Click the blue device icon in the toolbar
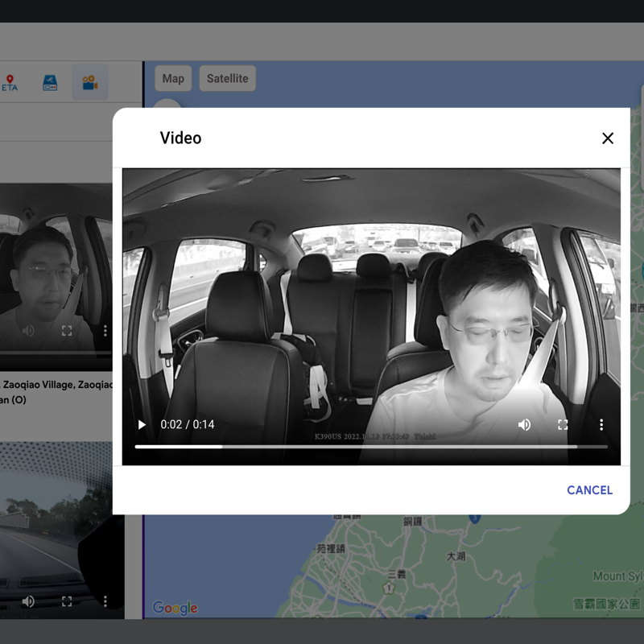The height and width of the screenshot is (644, 644). pyautogui.click(x=50, y=83)
